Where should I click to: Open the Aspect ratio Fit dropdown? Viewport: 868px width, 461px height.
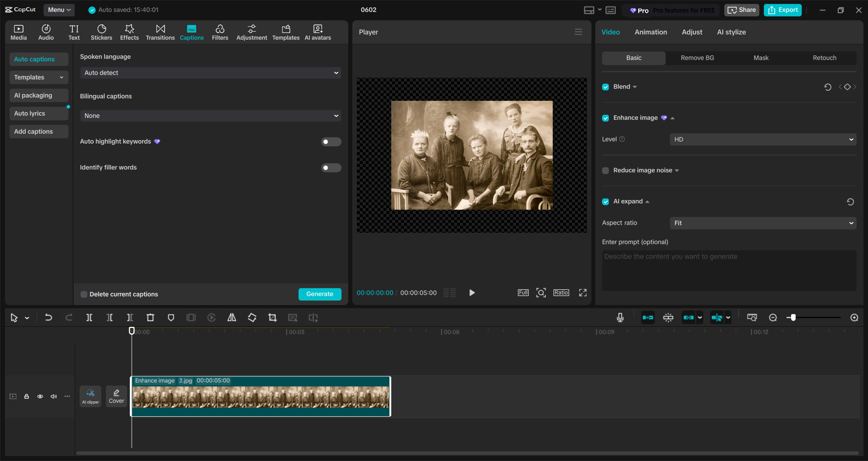(762, 223)
